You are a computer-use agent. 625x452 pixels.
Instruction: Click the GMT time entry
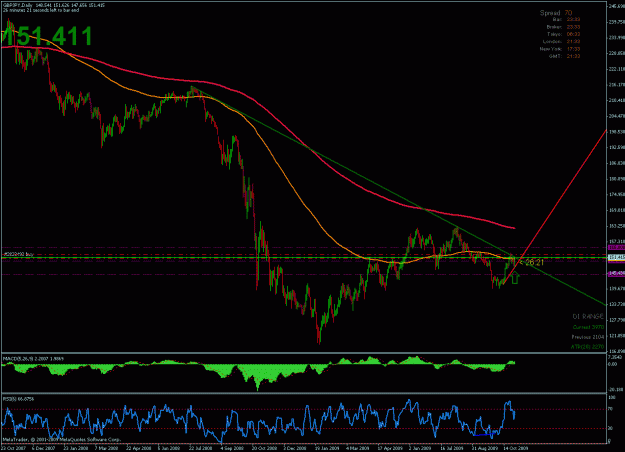pos(564,56)
